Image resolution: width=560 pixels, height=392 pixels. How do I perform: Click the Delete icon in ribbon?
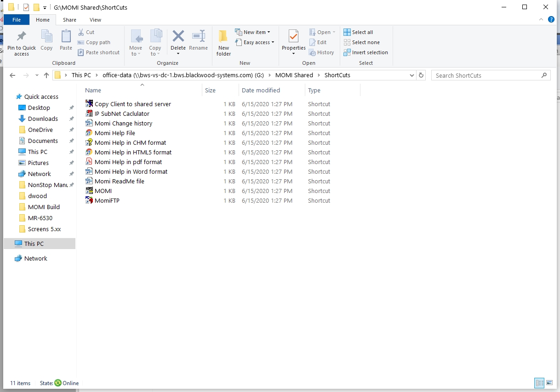pos(178,37)
